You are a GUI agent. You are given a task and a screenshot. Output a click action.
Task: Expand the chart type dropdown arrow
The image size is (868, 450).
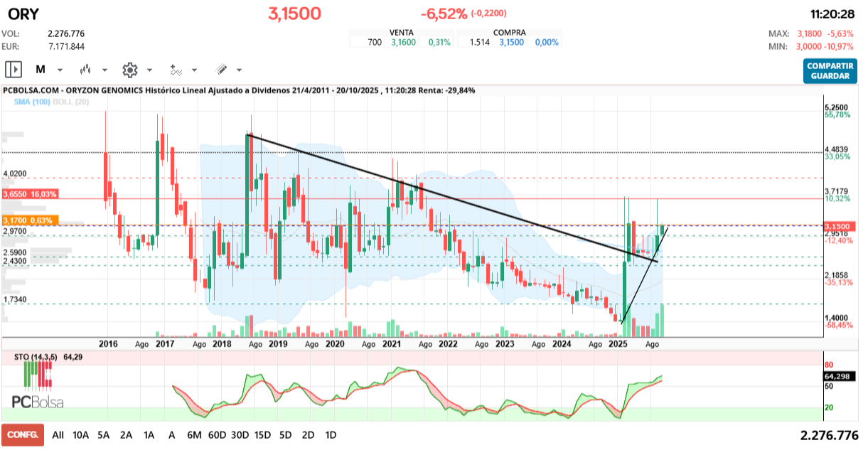coord(105,70)
